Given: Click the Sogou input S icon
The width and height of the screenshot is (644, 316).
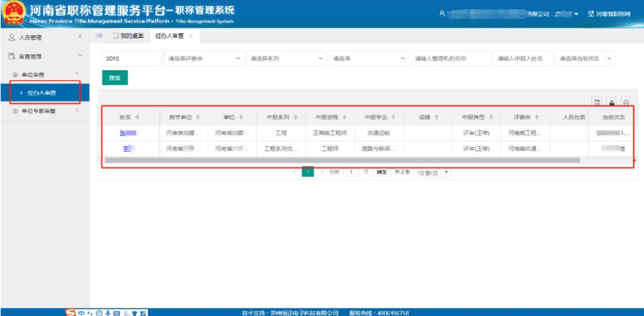Looking at the screenshot, I should pos(71,313).
